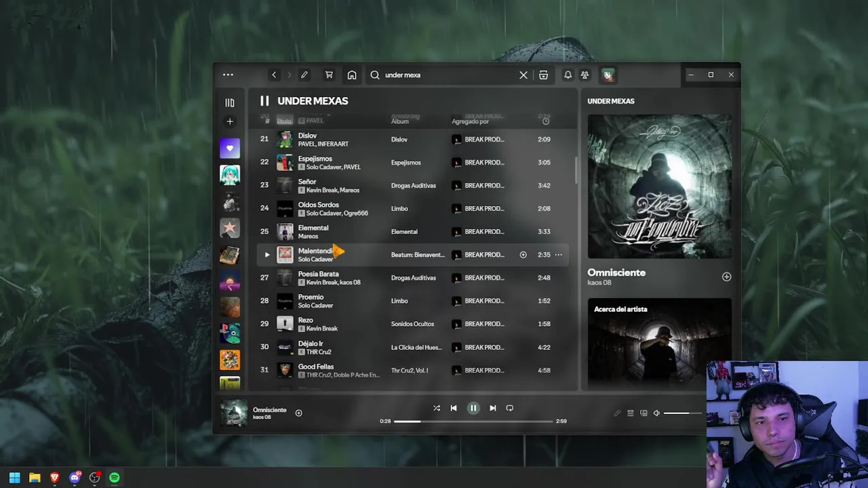Click the tracklist vertical scrollbar
Screen dimensions: 868x488
click(576, 169)
